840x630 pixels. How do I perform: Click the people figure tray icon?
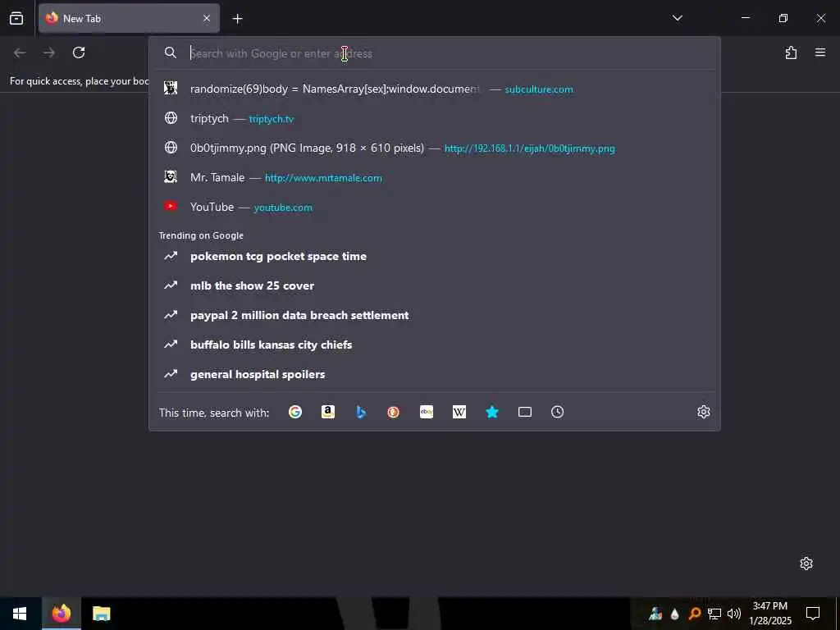click(655, 614)
